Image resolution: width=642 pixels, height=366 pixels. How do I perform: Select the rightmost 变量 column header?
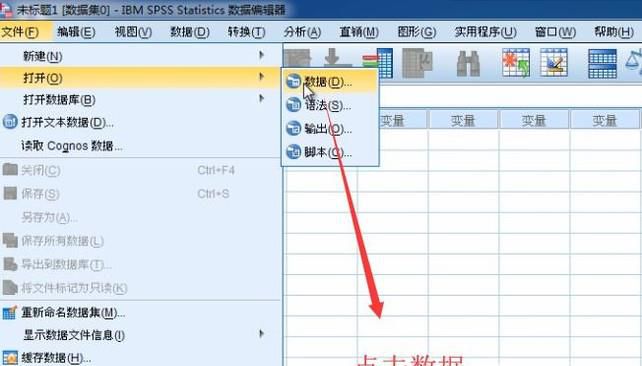605,120
